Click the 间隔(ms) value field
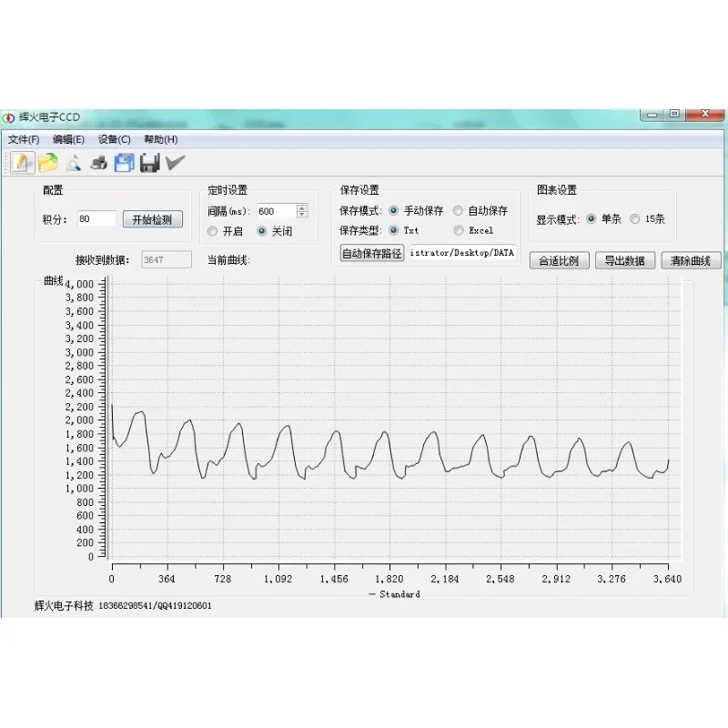728x728 pixels. (278, 211)
